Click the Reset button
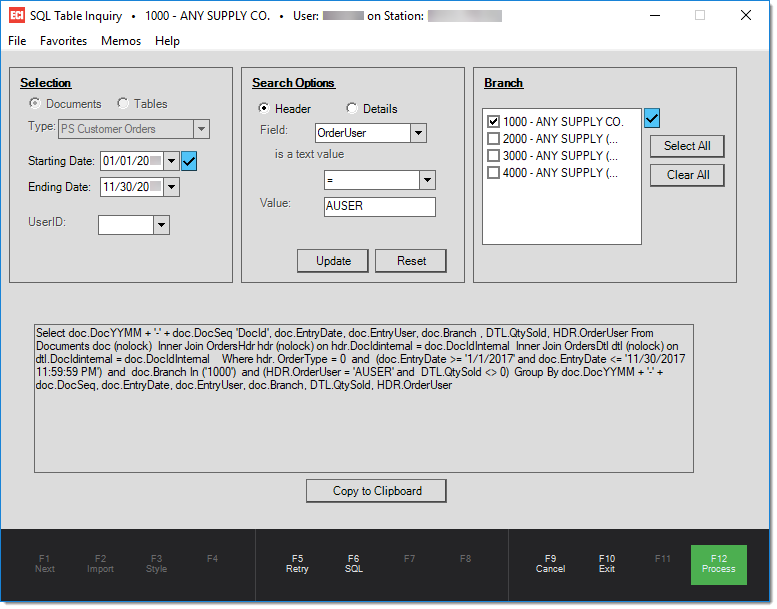This screenshot has height=609, width=777. [x=411, y=261]
